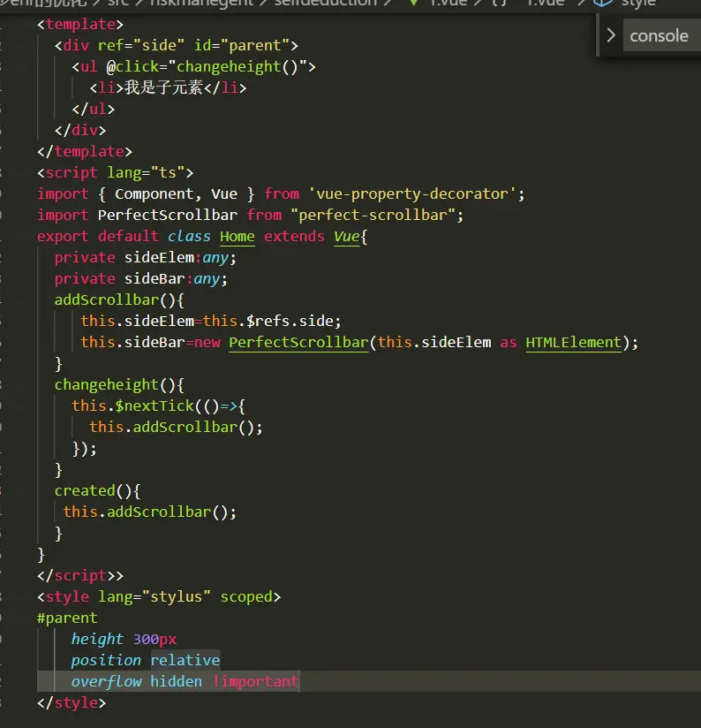
Task: Click the changeheight(){ method definition
Action: pos(119,385)
